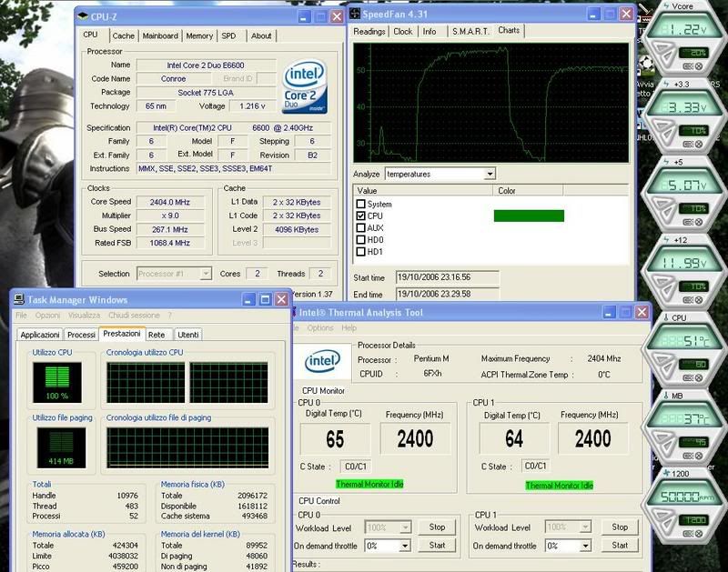Viewport: 728px width, 572px height.
Task: Enable the System checkbox in SpeedFan
Action: [x=361, y=205]
